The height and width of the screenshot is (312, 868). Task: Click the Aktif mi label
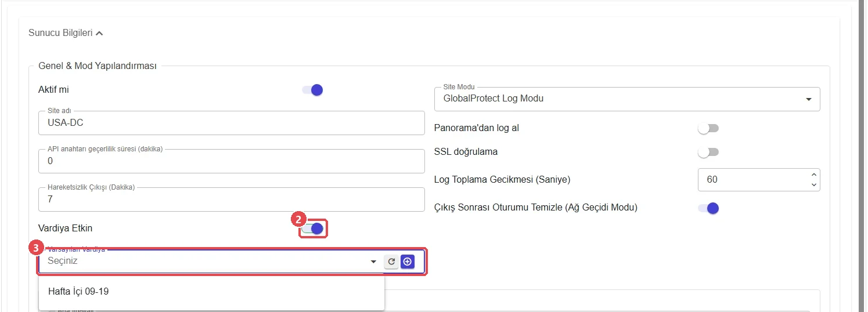click(53, 90)
